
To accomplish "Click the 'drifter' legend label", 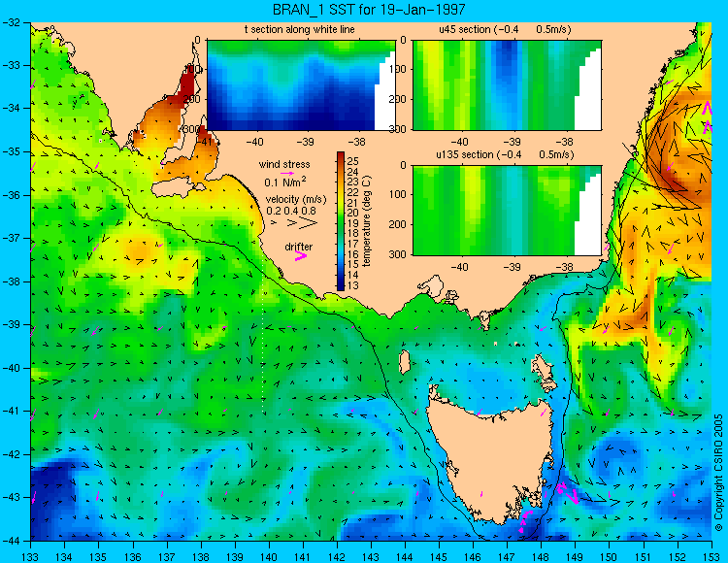I will click(x=299, y=247).
